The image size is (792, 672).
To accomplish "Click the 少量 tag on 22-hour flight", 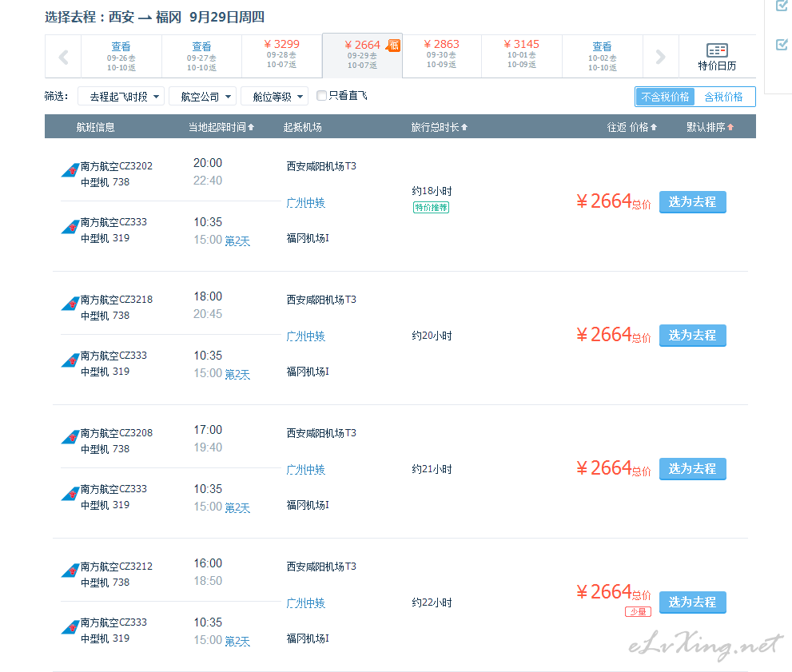I will pyautogui.click(x=638, y=611).
